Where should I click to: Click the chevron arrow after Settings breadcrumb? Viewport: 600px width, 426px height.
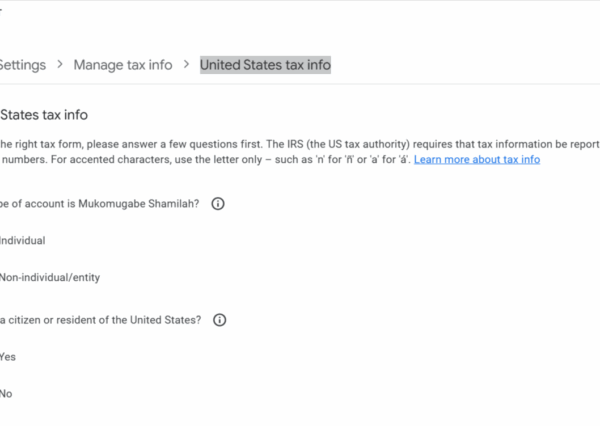click(x=60, y=65)
